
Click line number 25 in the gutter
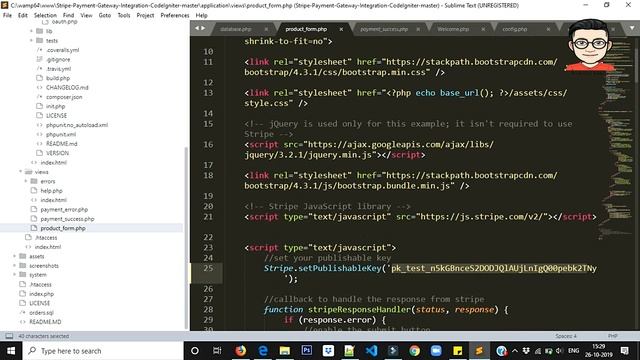208,268
